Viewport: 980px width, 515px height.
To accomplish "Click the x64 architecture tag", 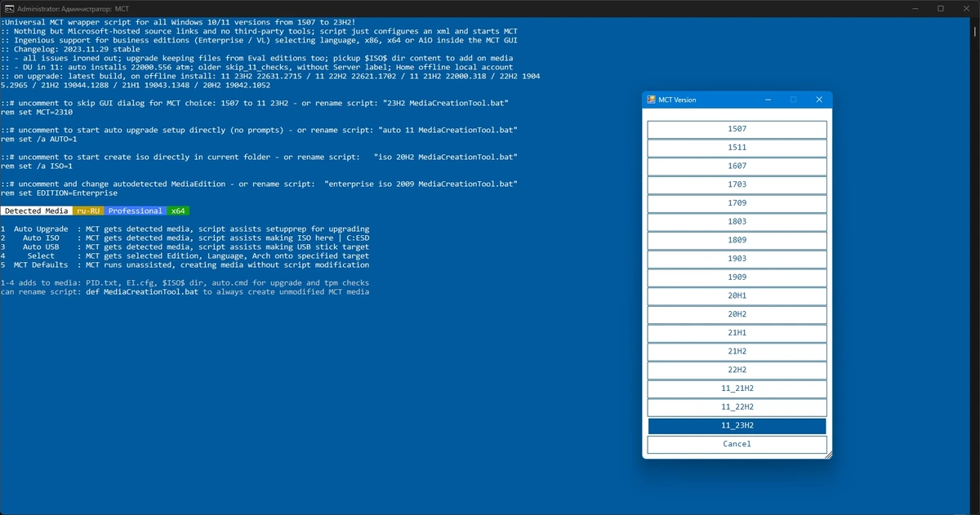I will [x=178, y=211].
